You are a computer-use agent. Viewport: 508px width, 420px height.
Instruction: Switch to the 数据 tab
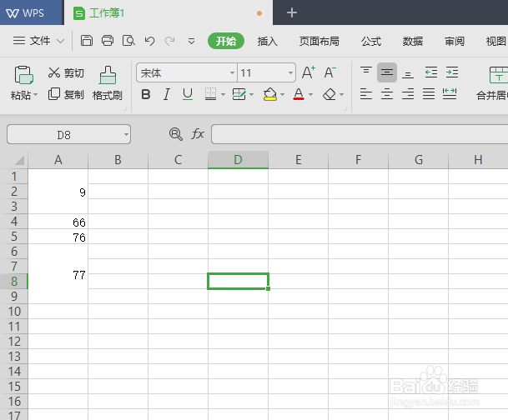coord(413,41)
